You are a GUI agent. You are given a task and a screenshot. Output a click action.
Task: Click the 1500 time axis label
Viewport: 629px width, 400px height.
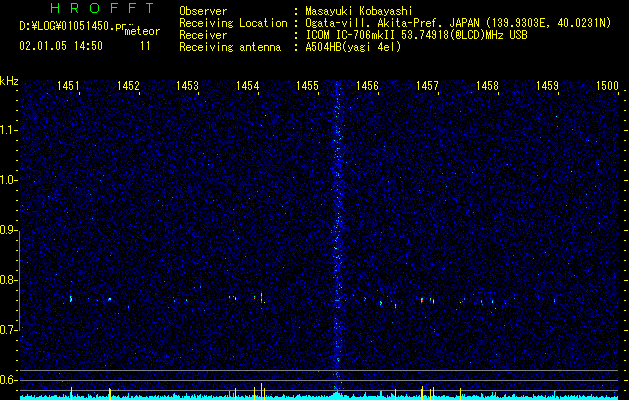coord(607,85)
